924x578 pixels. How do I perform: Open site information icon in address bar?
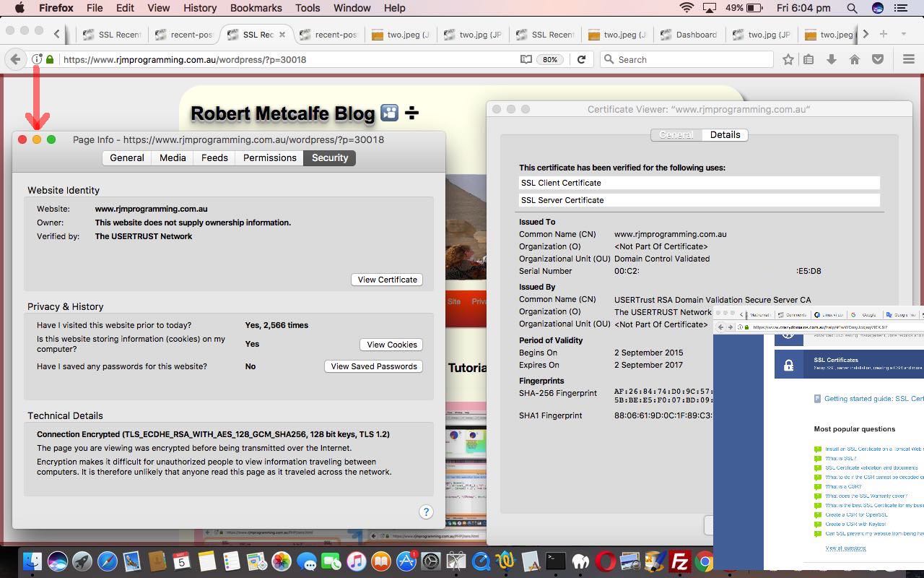click(37, 59)
